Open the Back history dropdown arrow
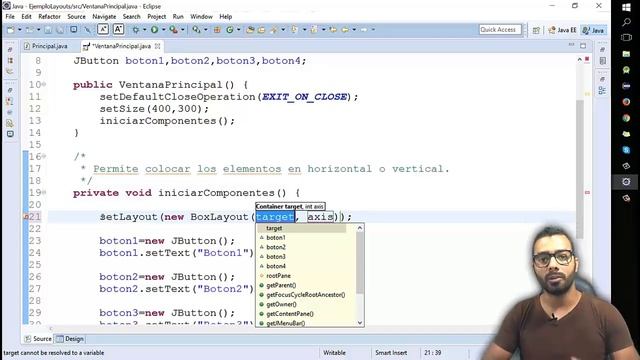Image resolution: width=640 pixels, height=360 pixels. (x=354, y=30)
